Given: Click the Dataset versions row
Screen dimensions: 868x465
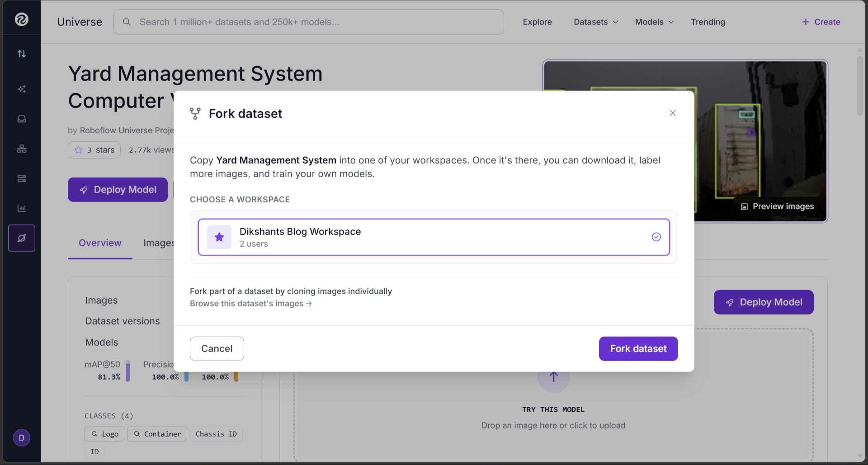Looking at the screenshot, I should click(x=123, y=321).
